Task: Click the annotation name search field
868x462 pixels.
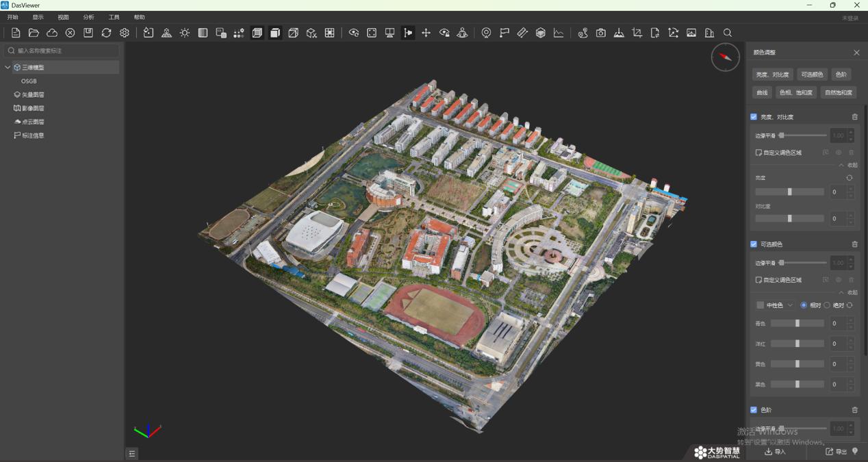Action: (x=62, y=51)
